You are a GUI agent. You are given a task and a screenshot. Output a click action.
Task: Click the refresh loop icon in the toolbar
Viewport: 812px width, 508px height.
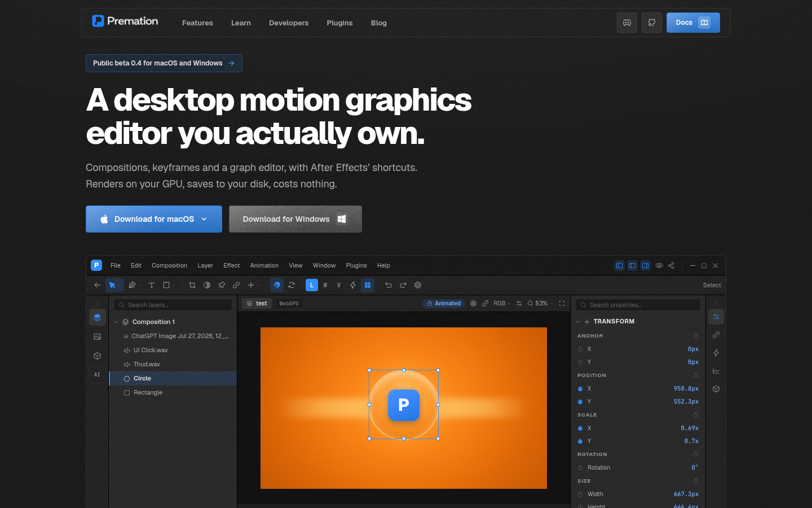[292, 285]
